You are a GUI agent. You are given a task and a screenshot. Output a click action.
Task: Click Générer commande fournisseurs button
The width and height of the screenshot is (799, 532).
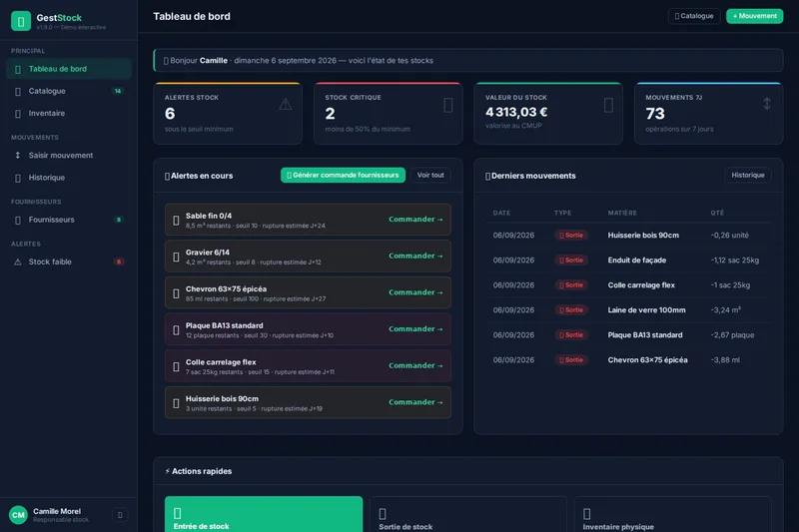click(x=343, y=175)
